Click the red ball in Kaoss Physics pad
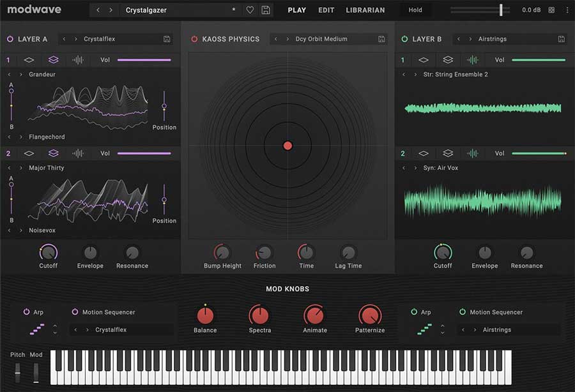The height and width of the screenshot is (392, 575). (288, 146)
